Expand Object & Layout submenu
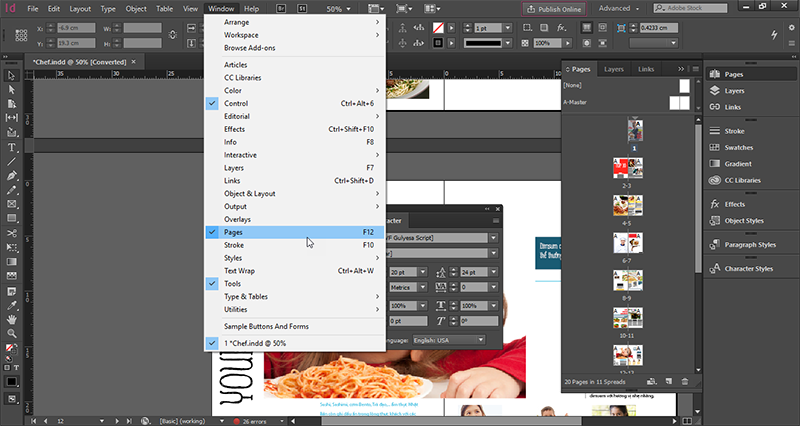The width and height of the screenshot is (800, 426). 294,194
